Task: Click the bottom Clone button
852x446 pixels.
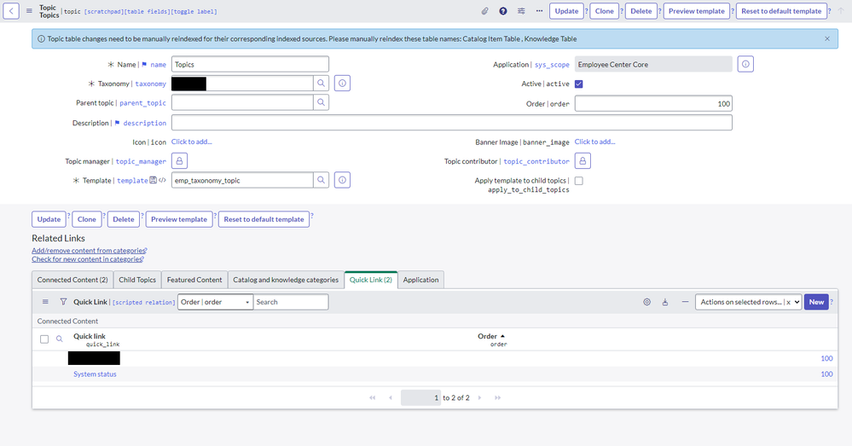Action: 86,219
